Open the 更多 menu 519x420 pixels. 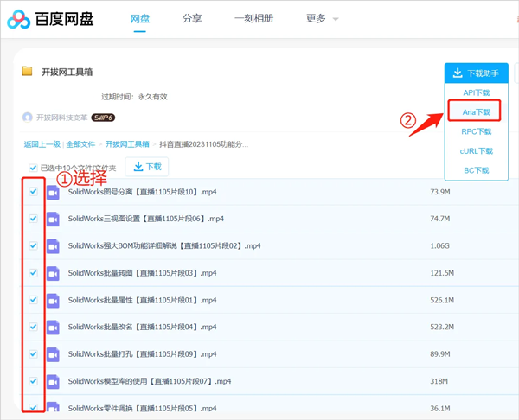tap(316, 18)
